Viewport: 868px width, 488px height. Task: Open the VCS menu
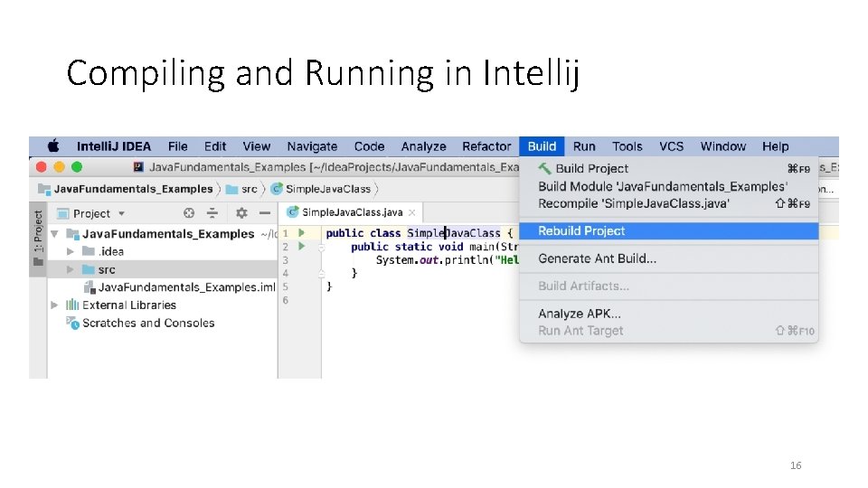(671, 146)
